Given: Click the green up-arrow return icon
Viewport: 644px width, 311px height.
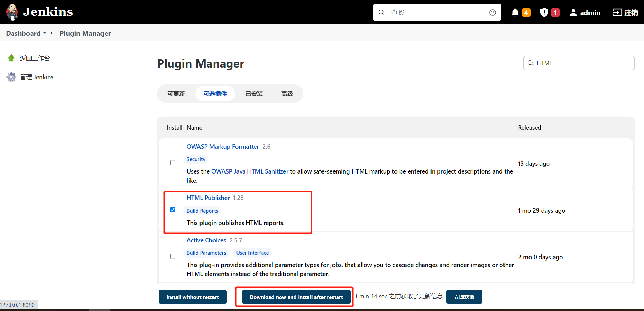Looking at the screenshot, I should coord(11,58).
